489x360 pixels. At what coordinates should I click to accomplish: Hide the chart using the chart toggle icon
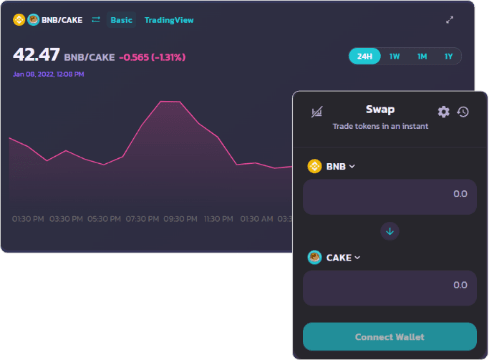point(317,112)
